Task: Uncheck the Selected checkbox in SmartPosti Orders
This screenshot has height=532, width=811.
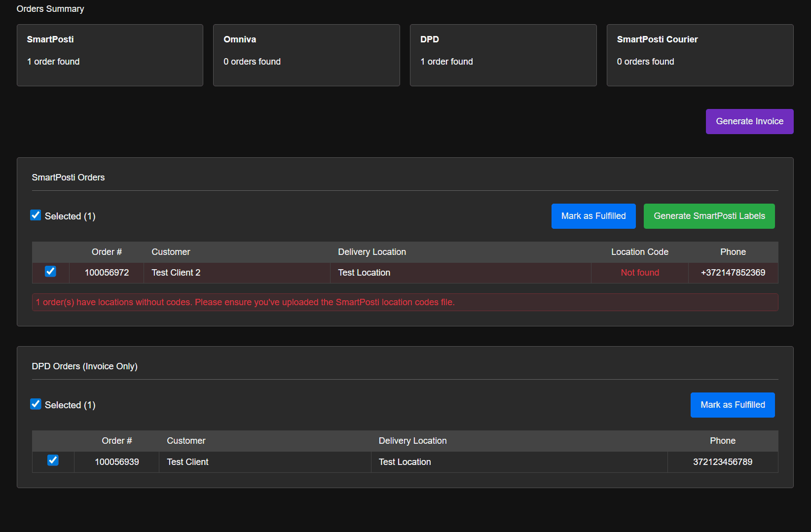Action: pyautogui.click(x=36, y=215)
